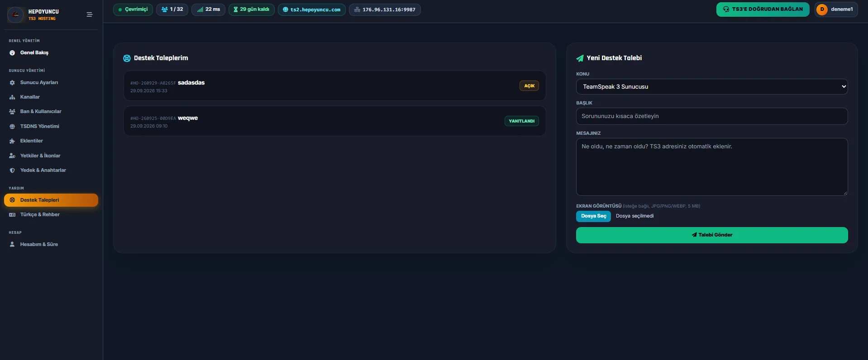Screen dimensions: 868x360
Task: Open Hesabım & Süre menu item
Action: point(51,245)
